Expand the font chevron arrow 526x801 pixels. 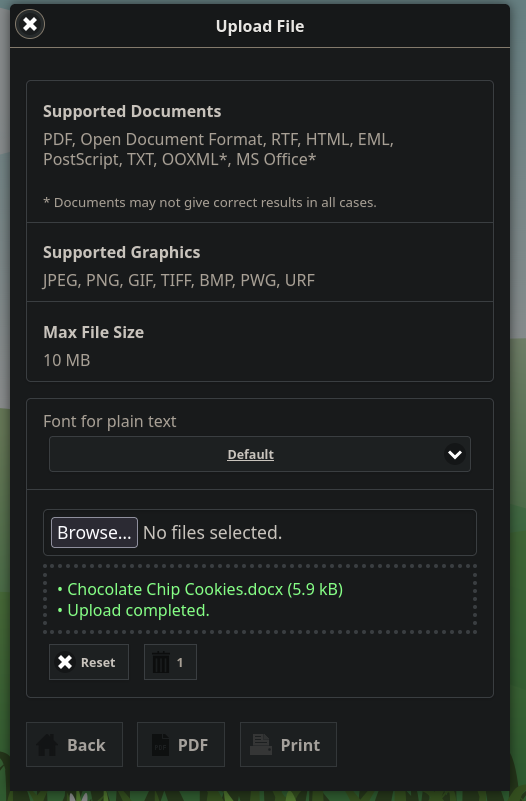click(x=455, y=454)
